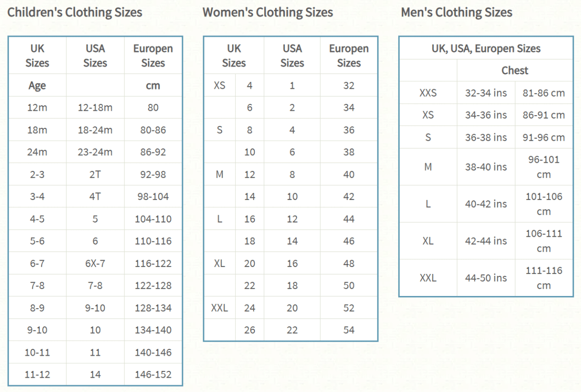Click the 38-40 ins men's chest cell
This screenshot has height=392, width=581.
pyautogui.click(x=486, y=167)
